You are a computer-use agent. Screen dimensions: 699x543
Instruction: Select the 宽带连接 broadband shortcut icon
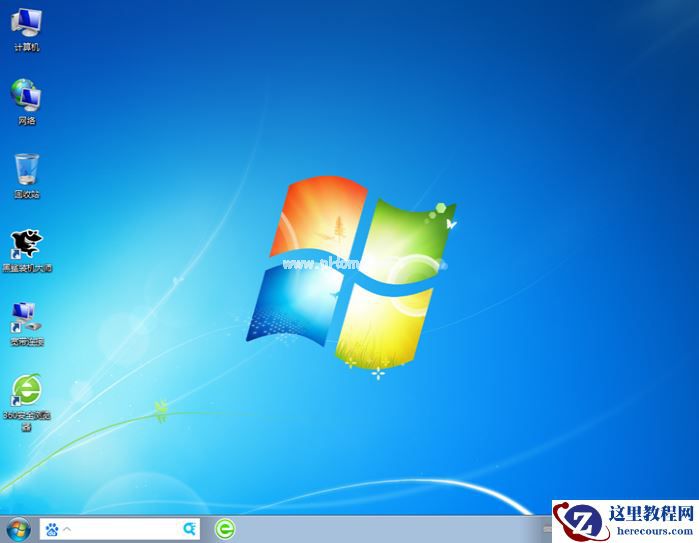tap(27, 324)
